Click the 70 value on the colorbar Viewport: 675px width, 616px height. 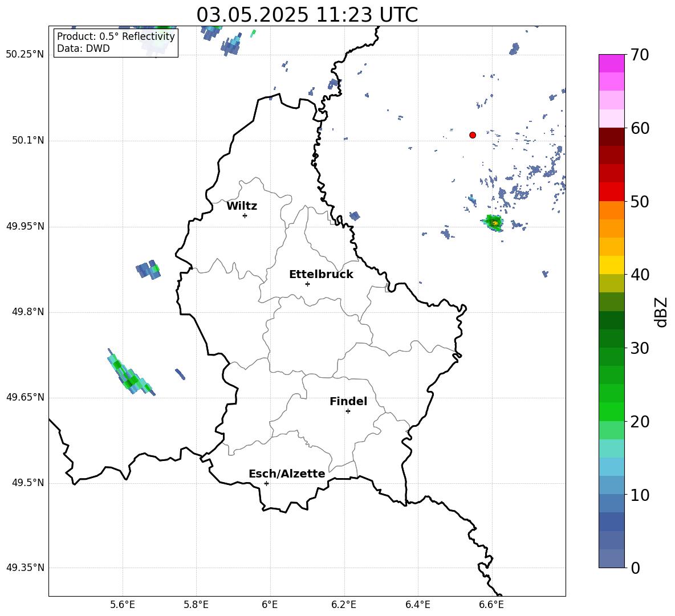(x=640, y=55)
